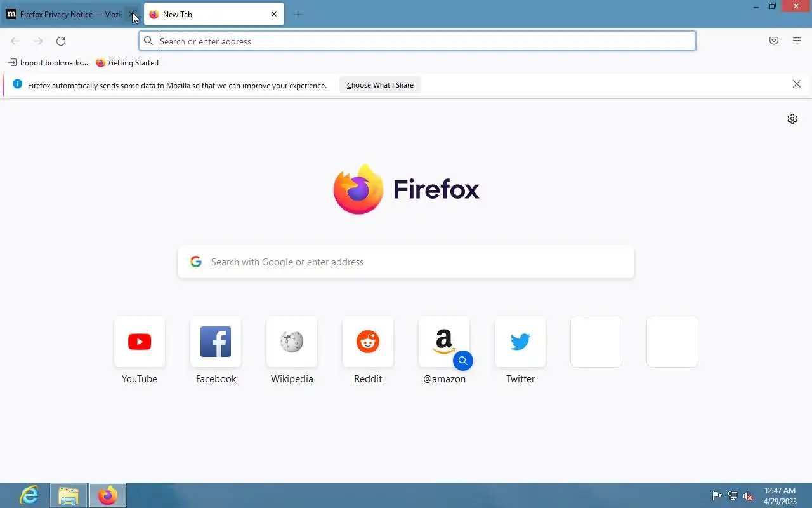This screenshot has height=508, width=812.
Task: Click the first empty shortcut tile
Action: click(x=596, y=342)
